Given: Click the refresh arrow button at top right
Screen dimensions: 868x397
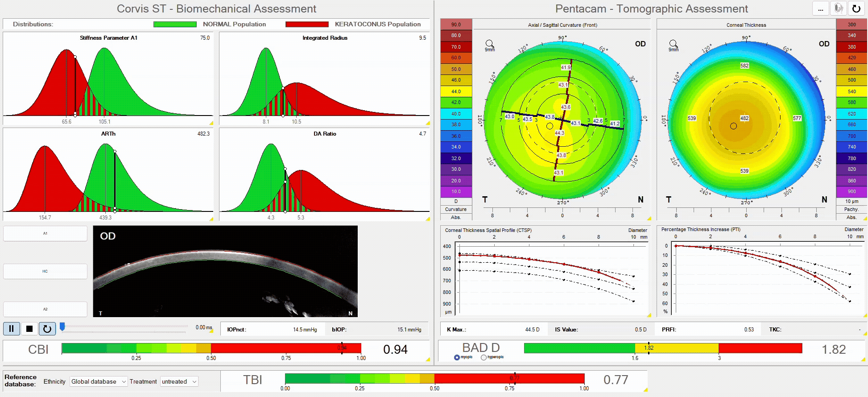Looking at the screenshot, I should pyautogui.click(x=856, y=8).
